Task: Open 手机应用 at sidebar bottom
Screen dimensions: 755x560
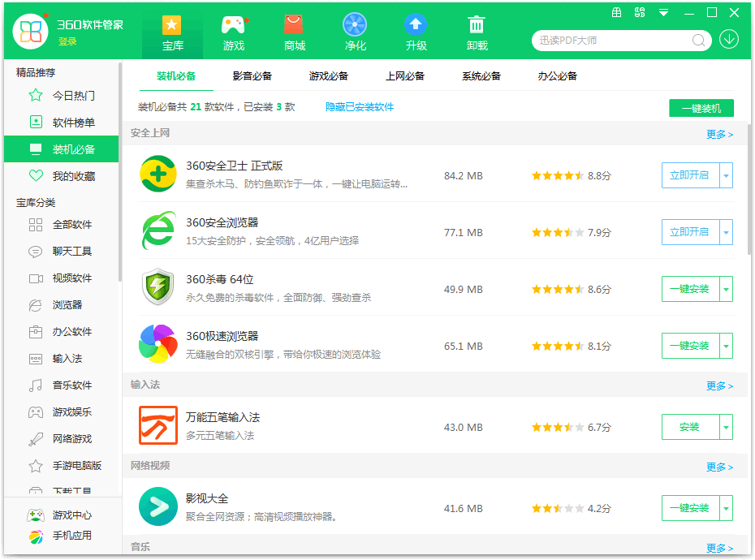Action: [59, 536]
